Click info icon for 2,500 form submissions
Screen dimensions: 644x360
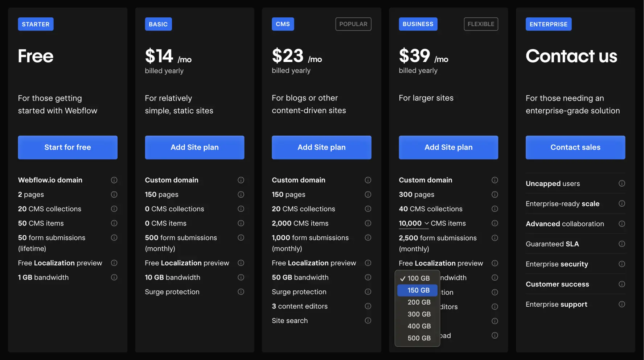pos(495,238)
